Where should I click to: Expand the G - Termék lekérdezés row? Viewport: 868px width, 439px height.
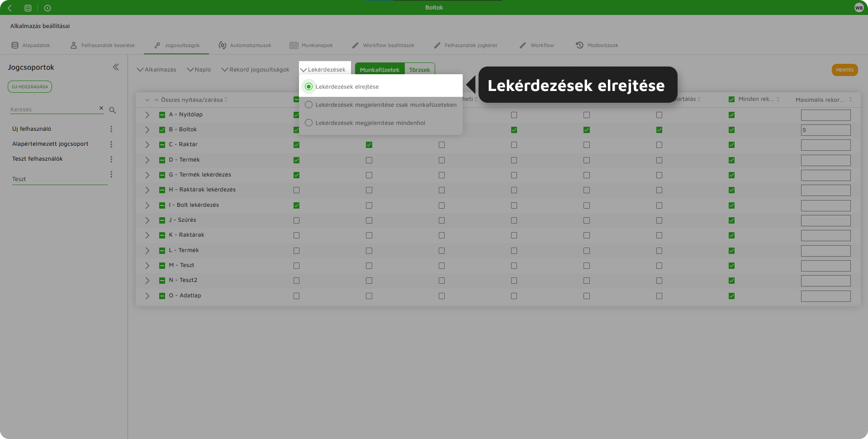[x=147, y=175]
